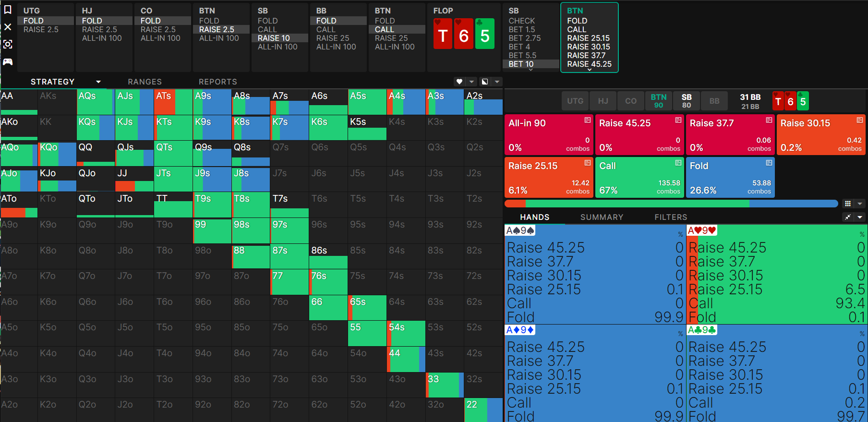This screenshot has height=422, width=868.
Task: Switch to the RANGES tab
Action: pyautogui.click(x=145, y=82)
